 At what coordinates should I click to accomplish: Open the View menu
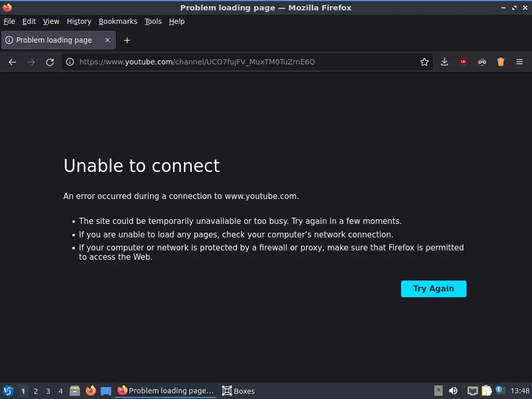coord(51,21)
